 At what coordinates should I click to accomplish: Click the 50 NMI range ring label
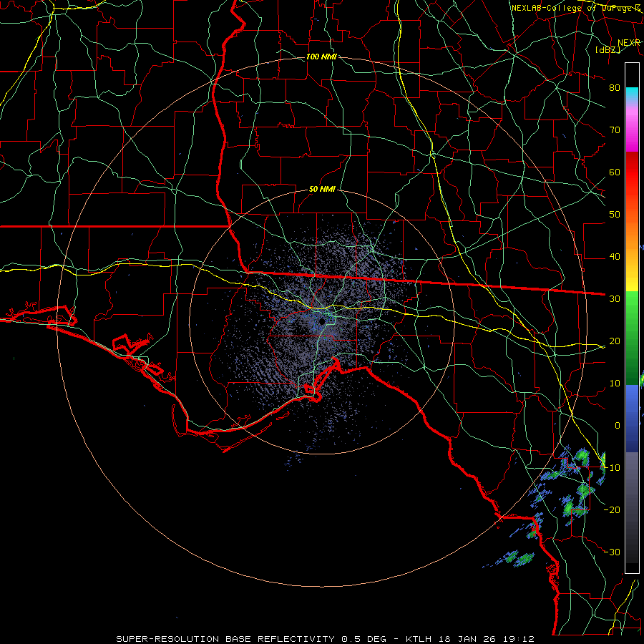(x=322, y=189)
